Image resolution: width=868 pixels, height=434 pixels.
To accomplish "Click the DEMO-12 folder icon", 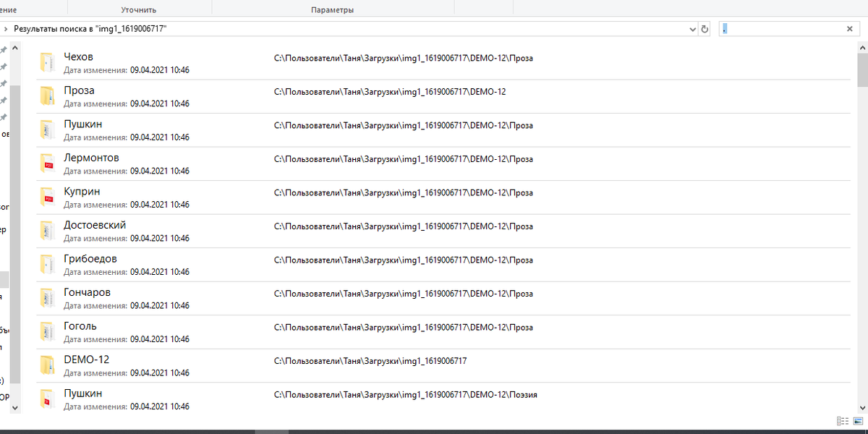I will click(47, 365).
